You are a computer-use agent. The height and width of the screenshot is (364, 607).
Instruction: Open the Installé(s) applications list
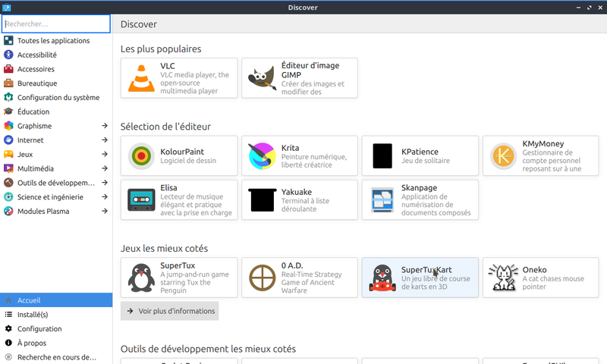(x=56, y=315)
